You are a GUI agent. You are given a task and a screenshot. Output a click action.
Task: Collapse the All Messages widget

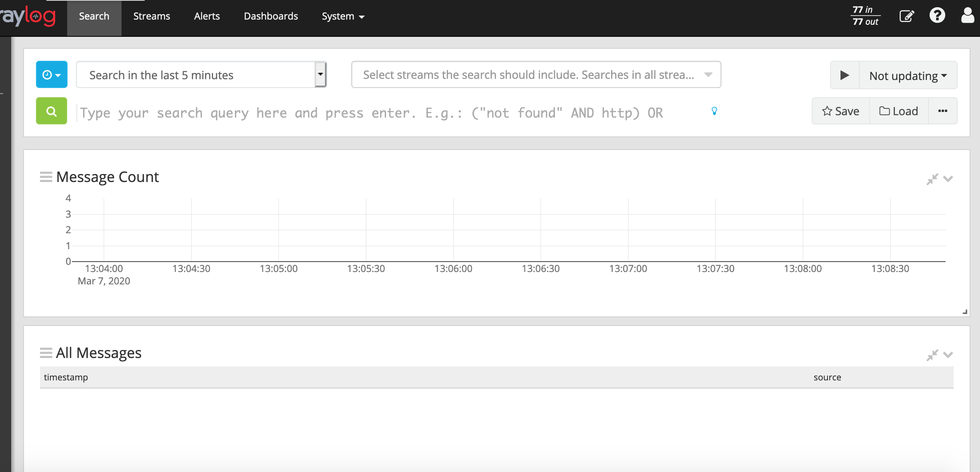[x=933, y=355]
